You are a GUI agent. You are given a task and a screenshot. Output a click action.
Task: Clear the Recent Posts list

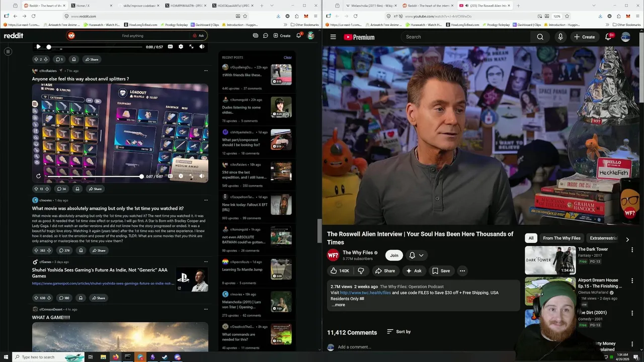tap(287, 57)
